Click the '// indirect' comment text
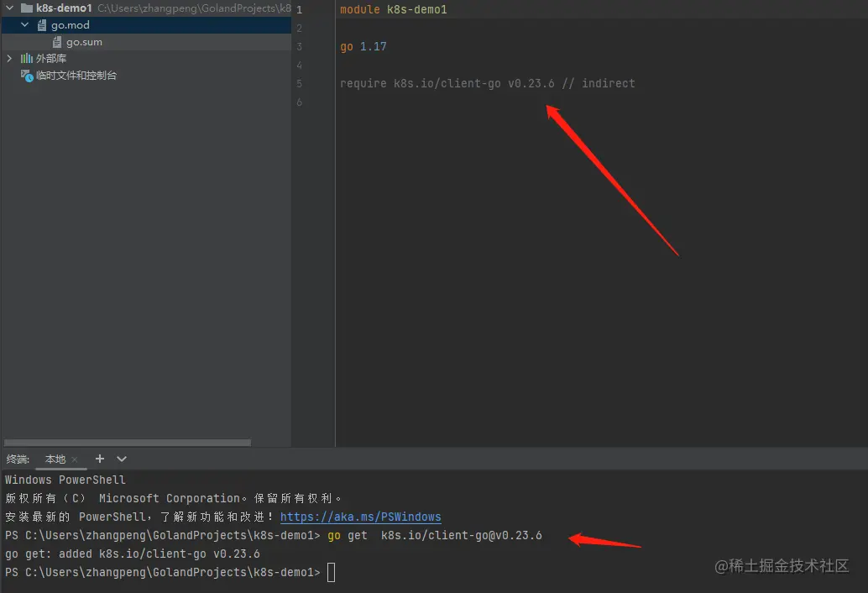Viewport: 868px width, 593px height. 599,83
